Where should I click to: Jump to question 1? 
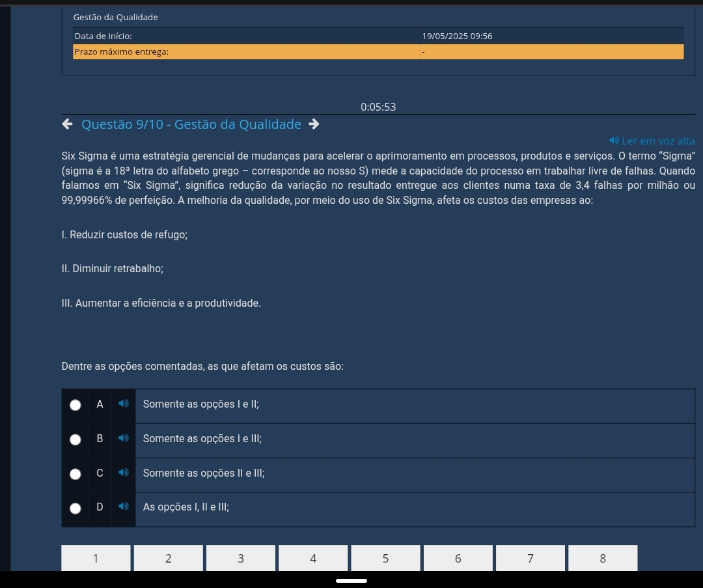[96, 558]
